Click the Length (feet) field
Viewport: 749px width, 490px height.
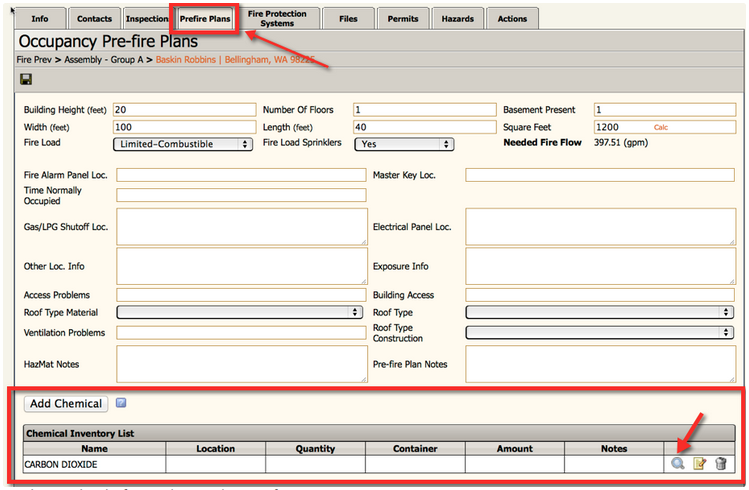(x=425, y=127)
